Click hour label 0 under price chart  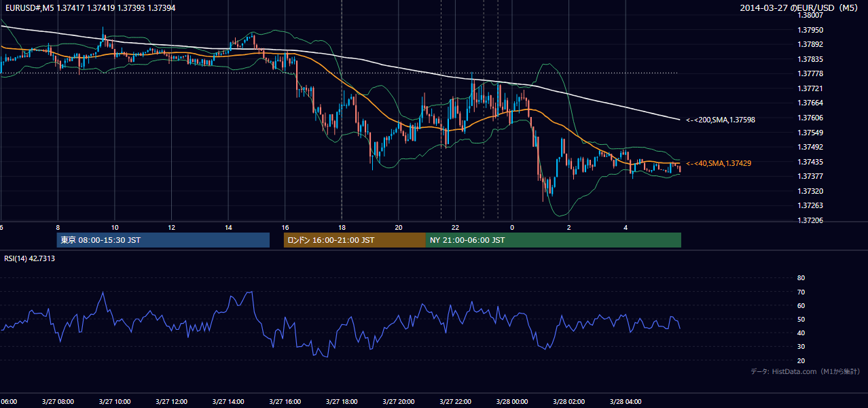click(x=512, y=227)
